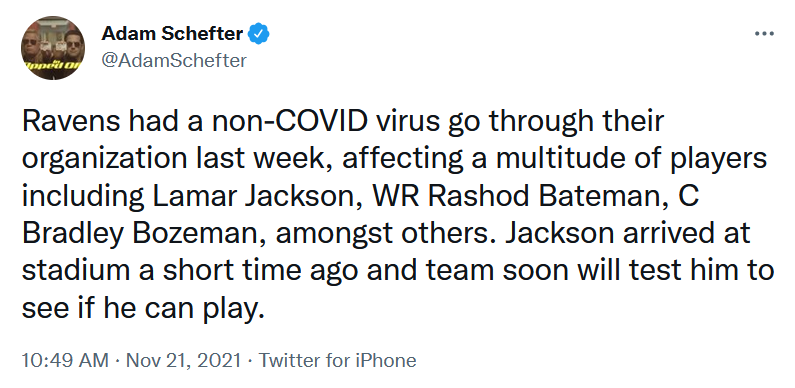Click the Adam Schefter display name

point(172,34)
